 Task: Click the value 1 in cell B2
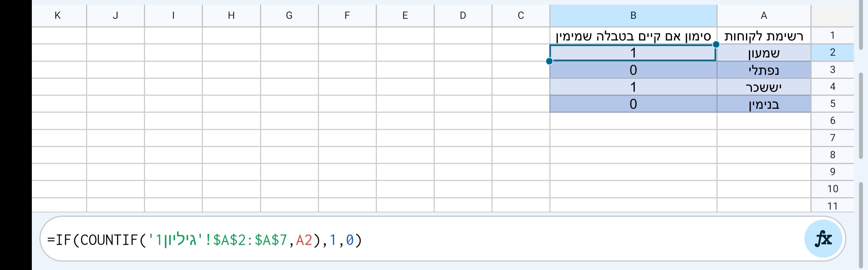[x=633, y=53]
